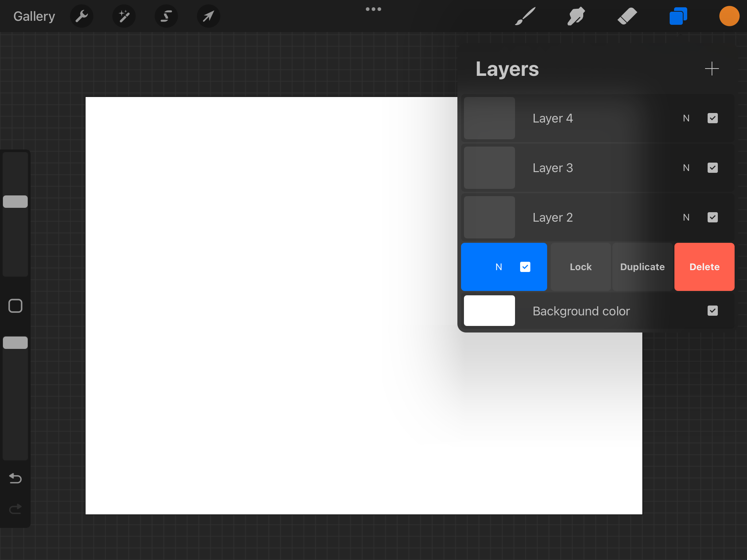Open blend mode of selected blue layer

[x=499, y=267]
